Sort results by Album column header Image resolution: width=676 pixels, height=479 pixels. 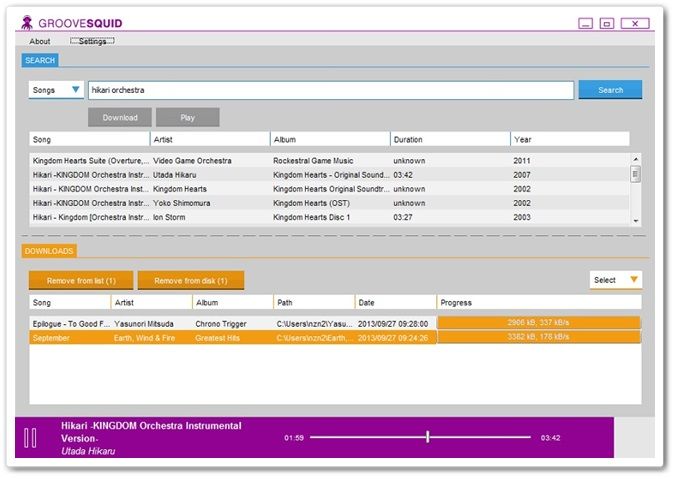click(x=330, y=139)
